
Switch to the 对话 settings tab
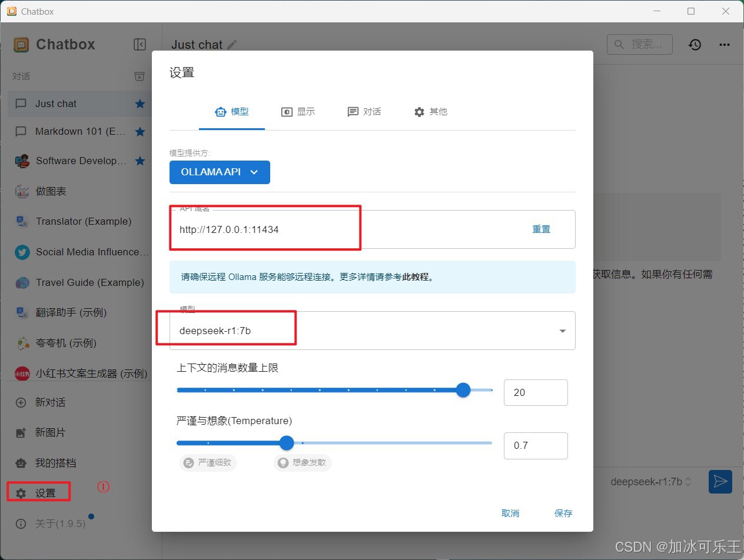click(364, 111)
